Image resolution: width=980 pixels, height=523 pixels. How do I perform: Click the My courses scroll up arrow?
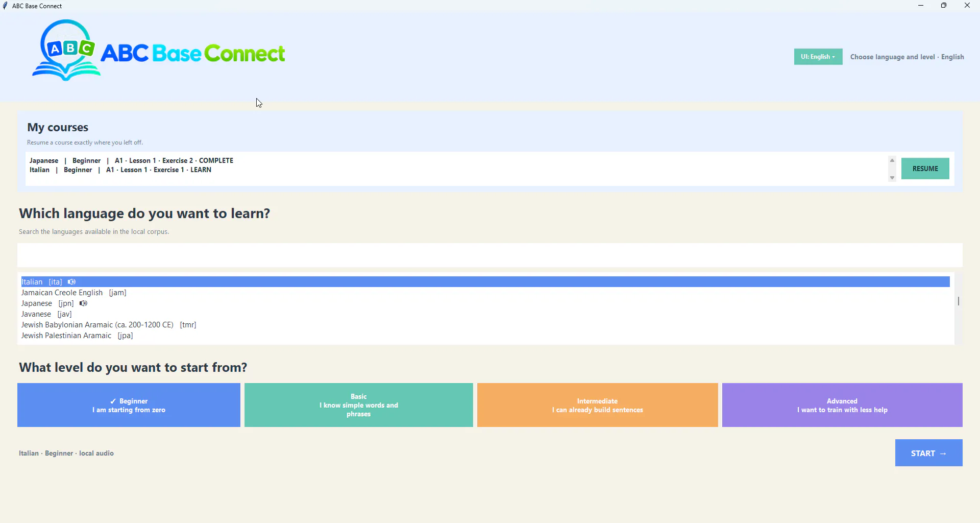pos(892,160)
